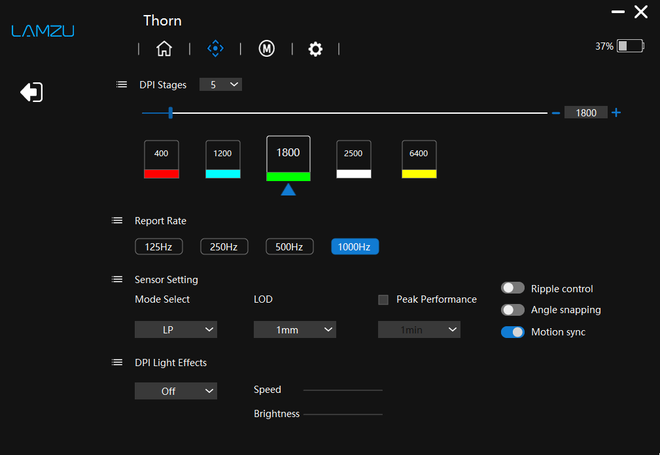Click the DPI slider handle

(171, 113)
